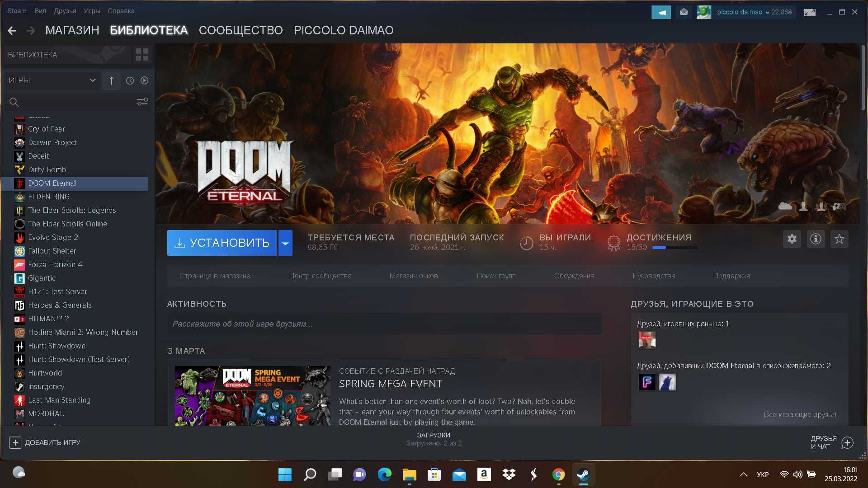Viewport: 868px width, 488px height.
Task: Click the УКР language indicator
Action: [763, 474]
